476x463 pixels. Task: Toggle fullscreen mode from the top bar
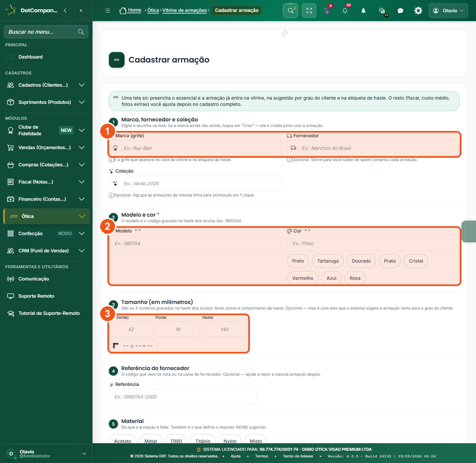[309, 11]
